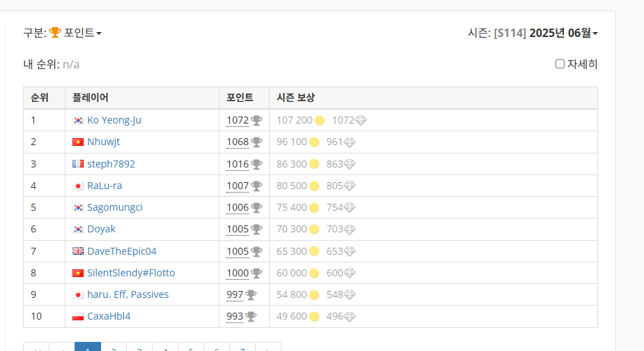Image resolution: width=644 pixels, height=351 pixels.
Task: Click rank number 10 in the table
Action: (36, 317)
